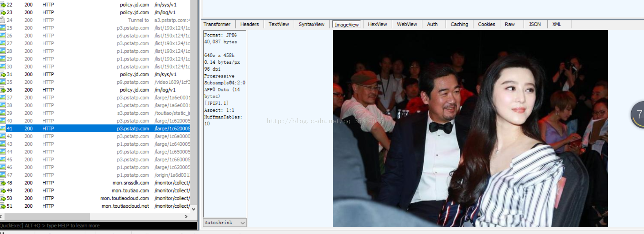The width and height of the screenshot is (644, 234).
Task: Click the image icon of session 44
Action: [3, 152]
